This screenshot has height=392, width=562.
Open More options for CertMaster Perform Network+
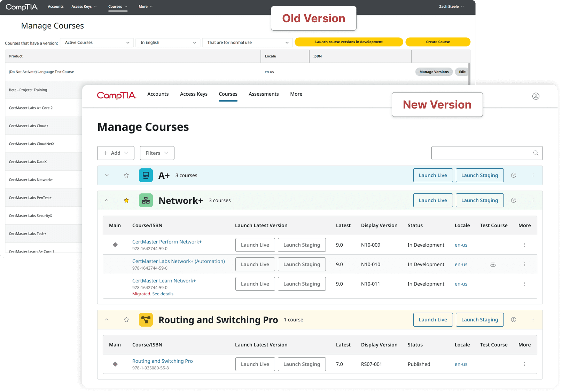click(x=524, y=245)
